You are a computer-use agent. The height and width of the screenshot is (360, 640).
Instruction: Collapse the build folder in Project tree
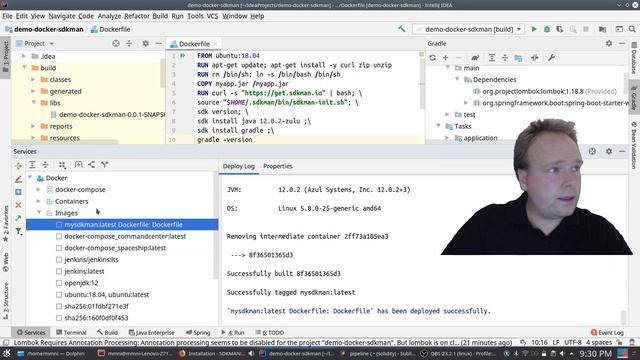point(24,68)
